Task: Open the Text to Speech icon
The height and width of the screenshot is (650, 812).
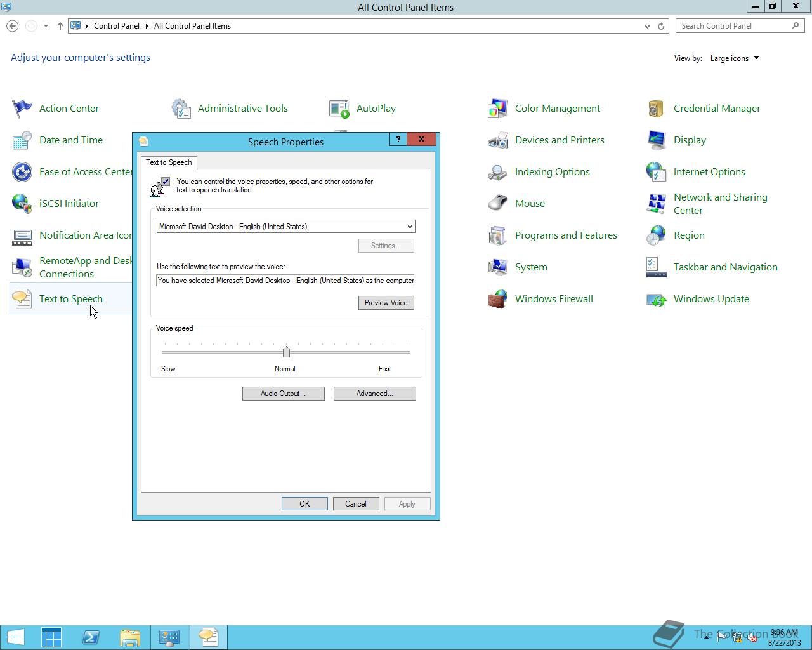Action: tap(22, 299)
